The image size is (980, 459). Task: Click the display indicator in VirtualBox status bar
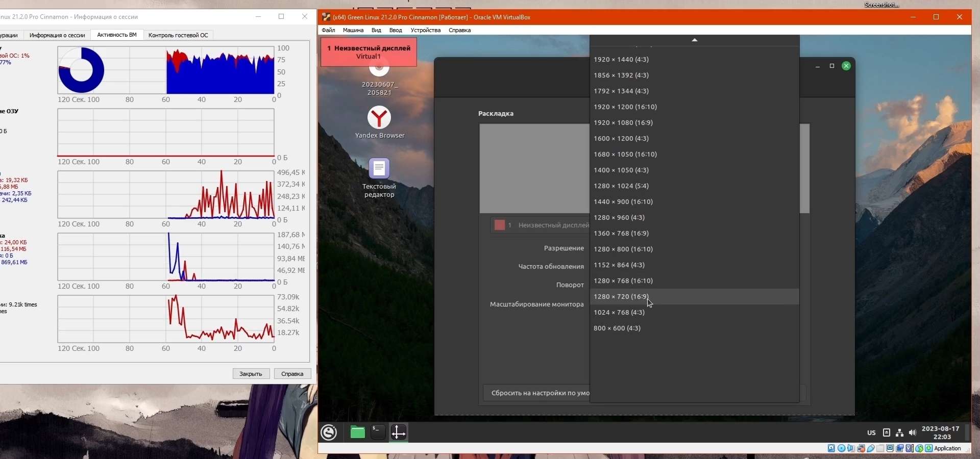click(x=890, y=448)
